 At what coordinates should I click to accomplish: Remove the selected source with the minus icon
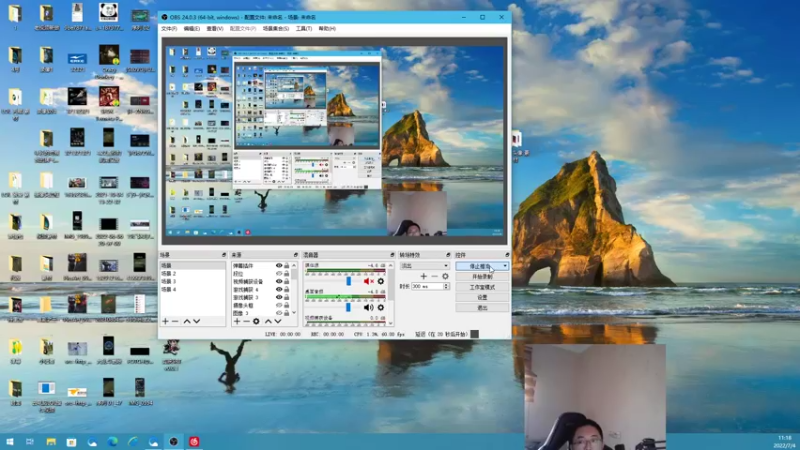[x=246, y=321]
